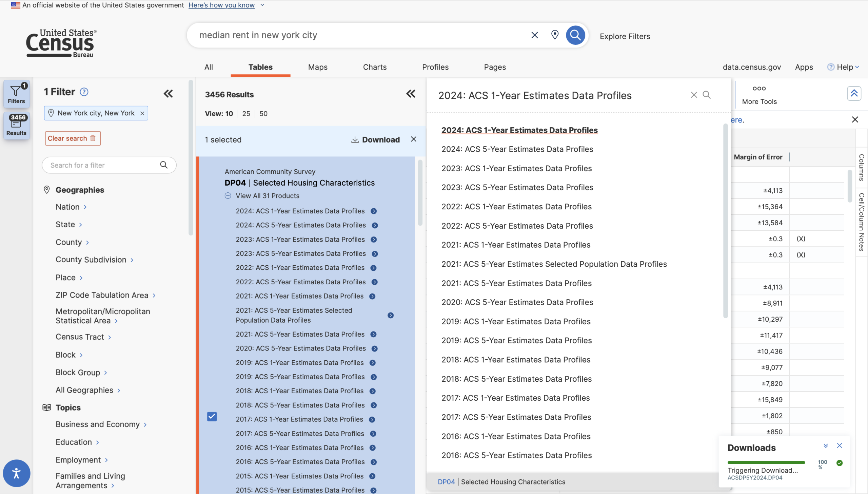The image size is (868, 494).
Task: Uncheck the 2017 ACS 1-Year Estimates checkbox
Action: click(212, 416)
